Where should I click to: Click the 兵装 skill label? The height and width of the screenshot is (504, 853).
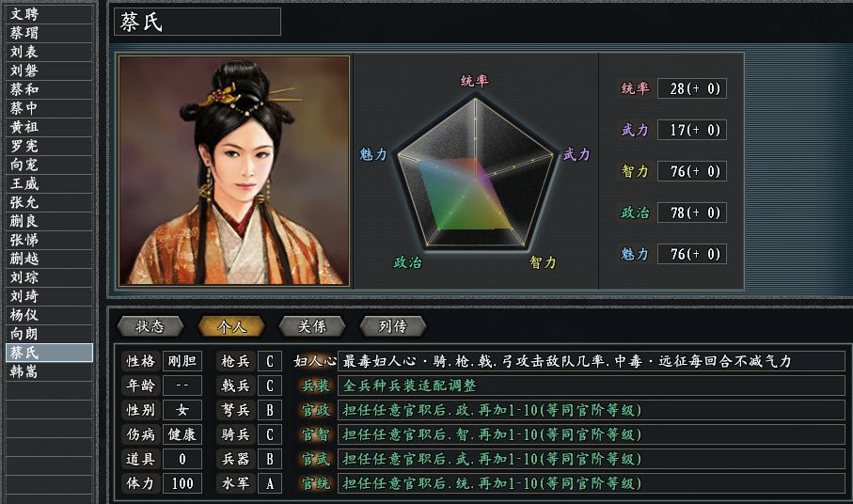pos(316,386)
